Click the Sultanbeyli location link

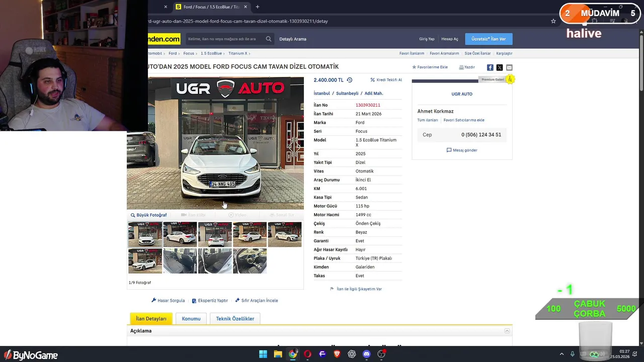[x=347, y=94]
